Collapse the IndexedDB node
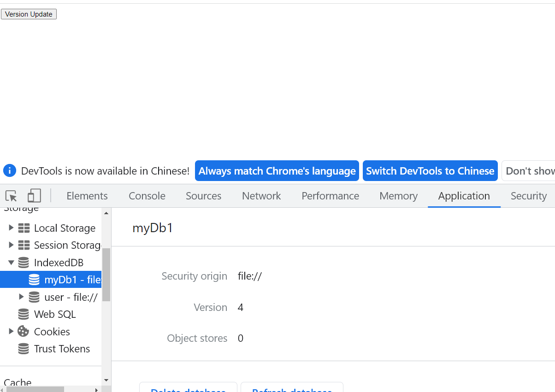 11,263
